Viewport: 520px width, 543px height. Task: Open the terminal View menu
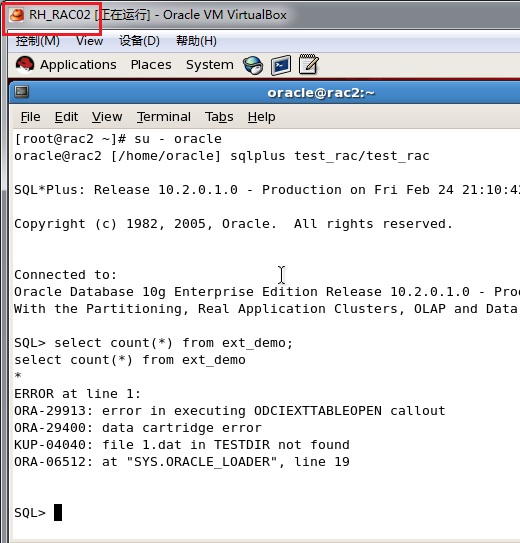(x=107, y=117)
